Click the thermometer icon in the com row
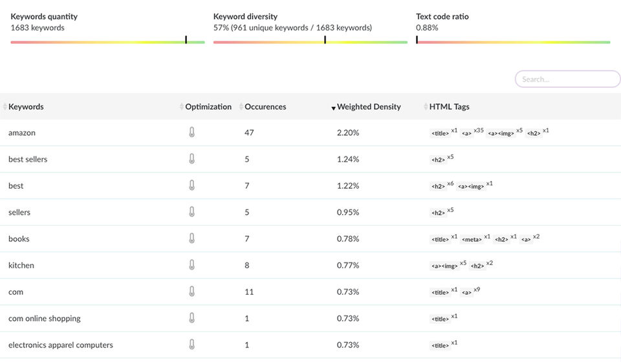The width and height of the screenshot is (621, 364). click(191, 292)
